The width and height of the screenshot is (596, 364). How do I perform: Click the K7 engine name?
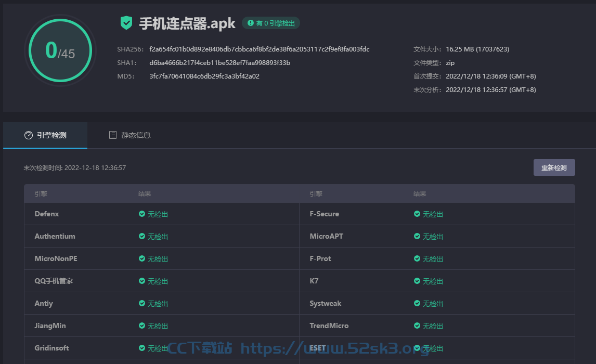[x=314, y=281]
